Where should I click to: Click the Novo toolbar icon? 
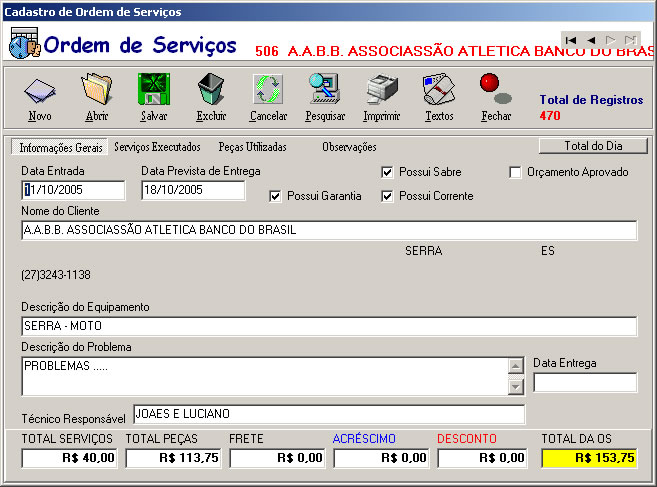[x=40, y=91]
